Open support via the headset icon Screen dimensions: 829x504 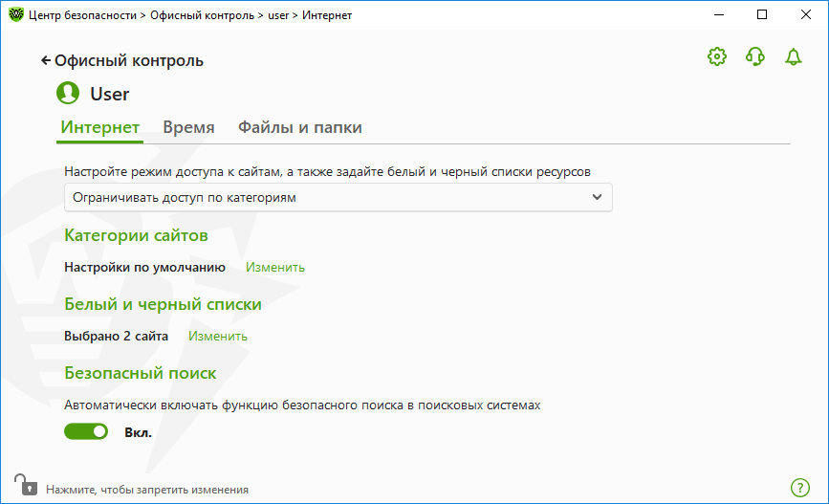point(755,56)
